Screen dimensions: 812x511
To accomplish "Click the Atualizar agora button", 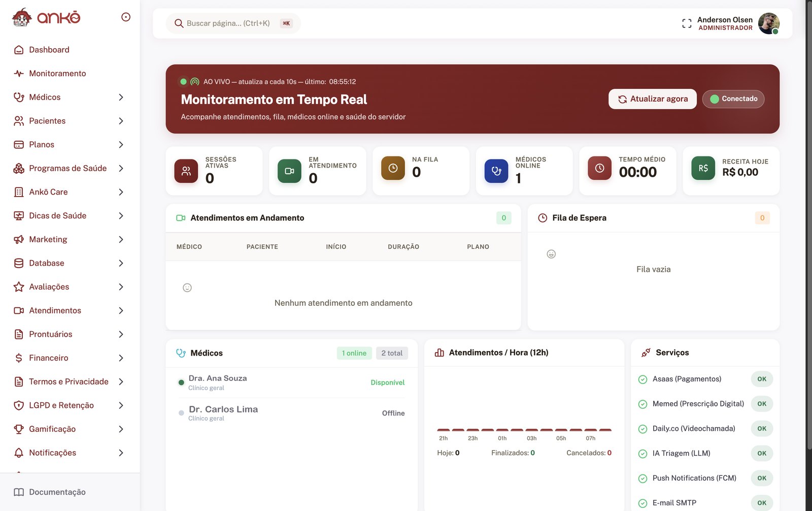I will (x=652, y=99).
